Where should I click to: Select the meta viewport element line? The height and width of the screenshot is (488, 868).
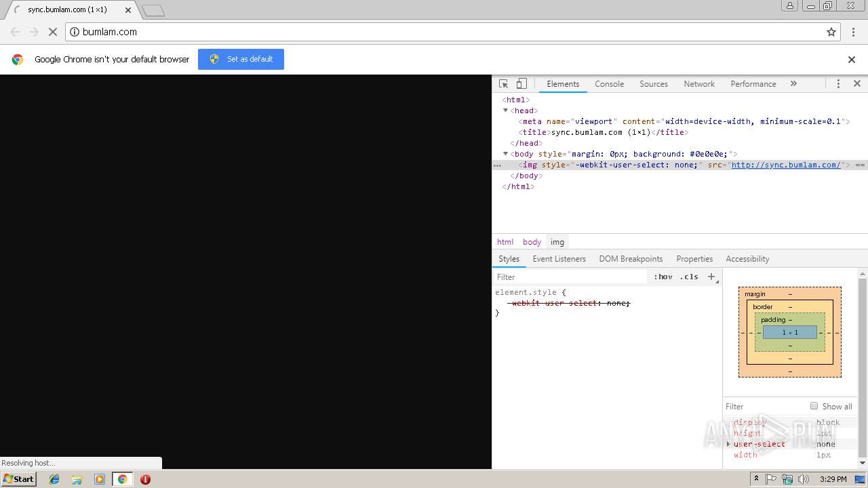[x=684, y=121]
